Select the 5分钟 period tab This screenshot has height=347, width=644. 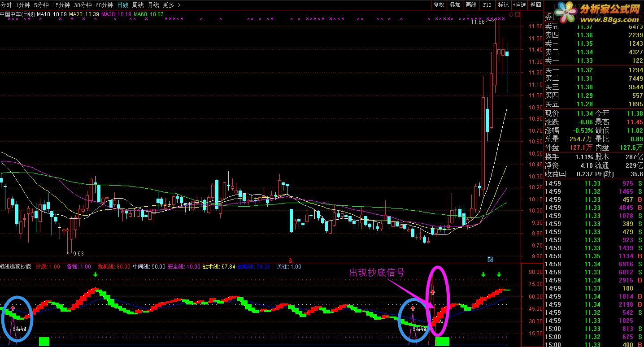click(41, 5)
